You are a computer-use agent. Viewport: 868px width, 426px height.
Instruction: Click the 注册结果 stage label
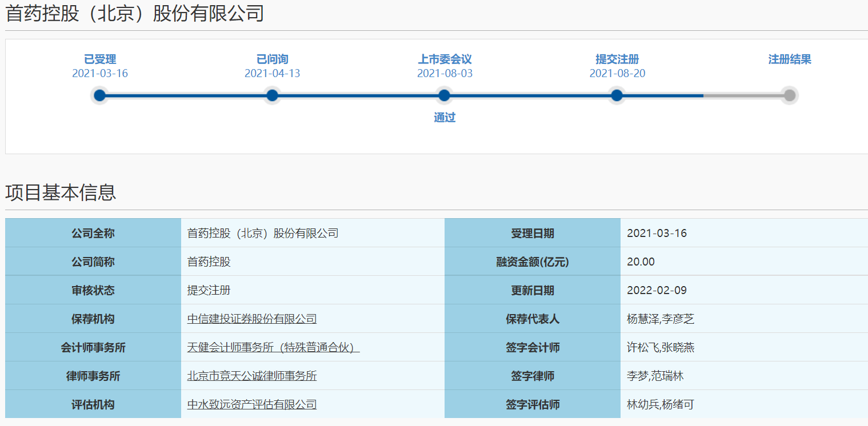pos(790,59)
